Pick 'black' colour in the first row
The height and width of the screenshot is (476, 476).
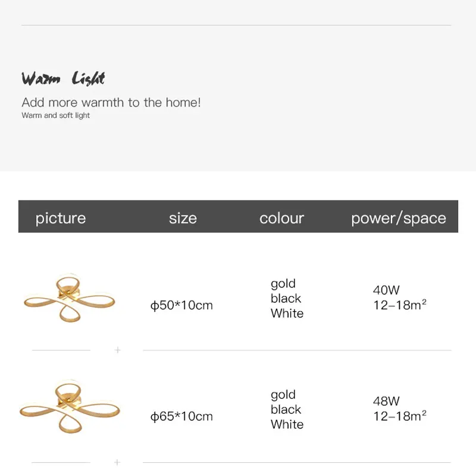pos(286,299)
